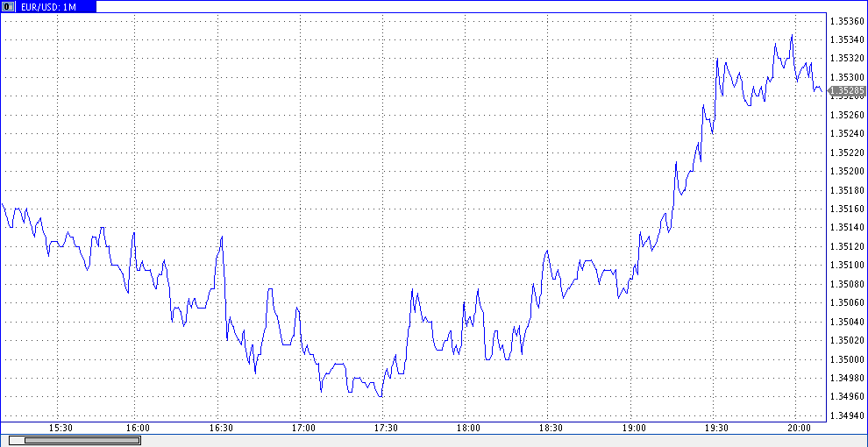Click the 1.35200 price axis label

pos(848,172)
